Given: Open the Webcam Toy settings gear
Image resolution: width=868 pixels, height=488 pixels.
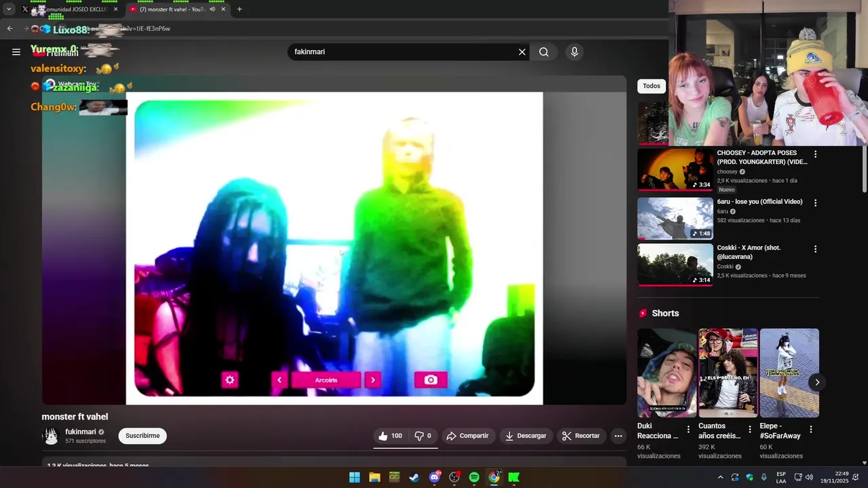Looking at the screenshot, I should (x=230, y=380).
